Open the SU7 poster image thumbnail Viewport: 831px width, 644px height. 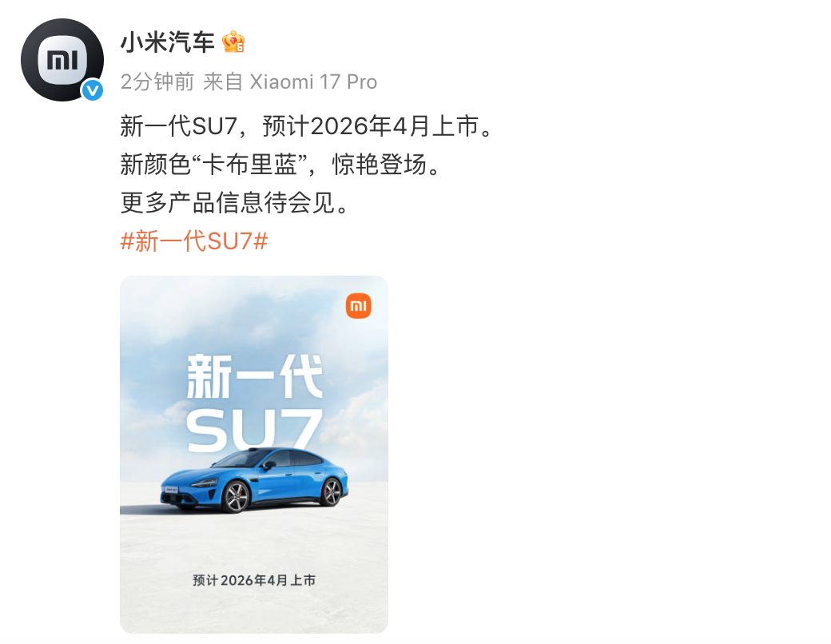254,455
